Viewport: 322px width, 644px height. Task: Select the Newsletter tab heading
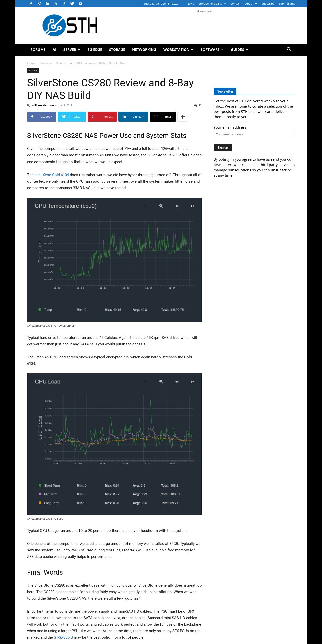point(225,91)
